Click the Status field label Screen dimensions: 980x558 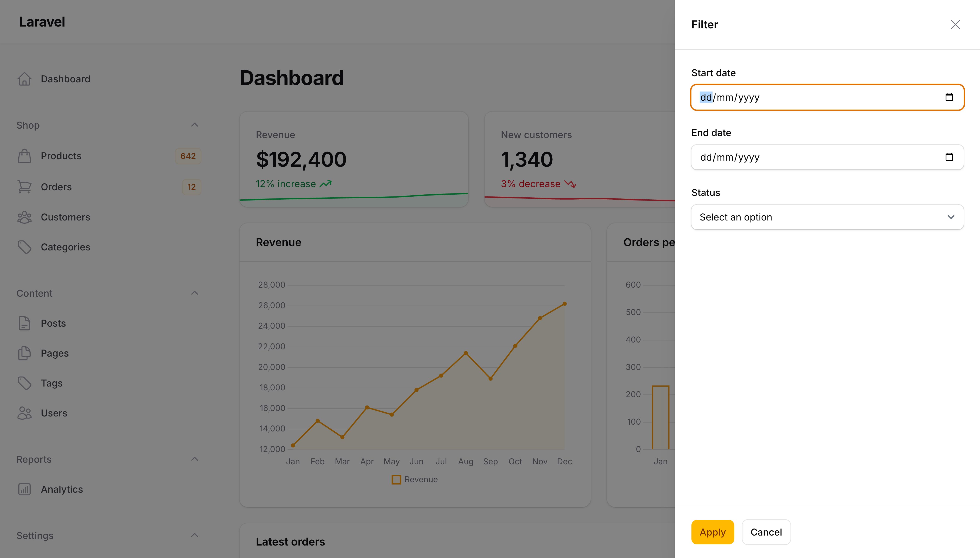(x=706, y=193)
